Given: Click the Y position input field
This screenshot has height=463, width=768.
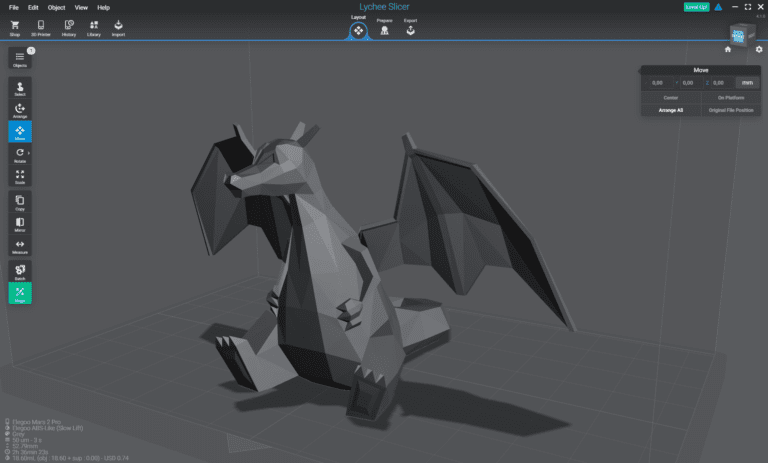Looking at the screenshot, I should 689,83.
